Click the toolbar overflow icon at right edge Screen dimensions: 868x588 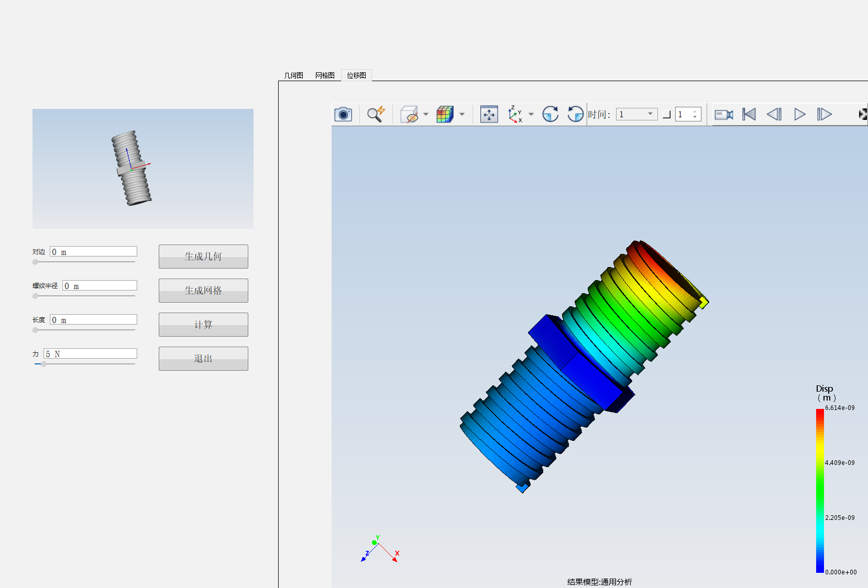click(863, 114)
